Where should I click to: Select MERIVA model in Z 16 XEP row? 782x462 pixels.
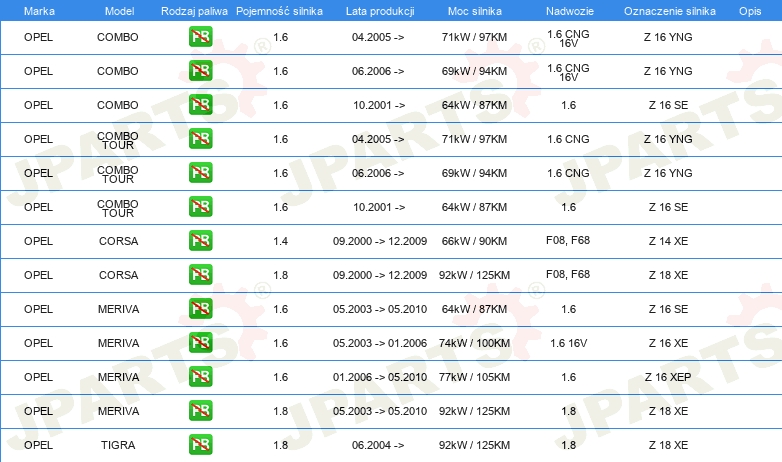tap(119, 377)
